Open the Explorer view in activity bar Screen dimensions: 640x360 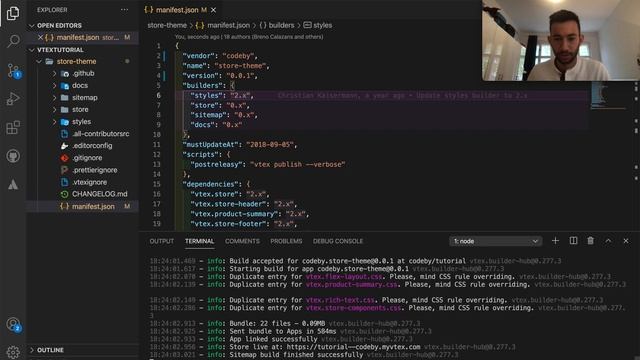(x=13, y=13)
